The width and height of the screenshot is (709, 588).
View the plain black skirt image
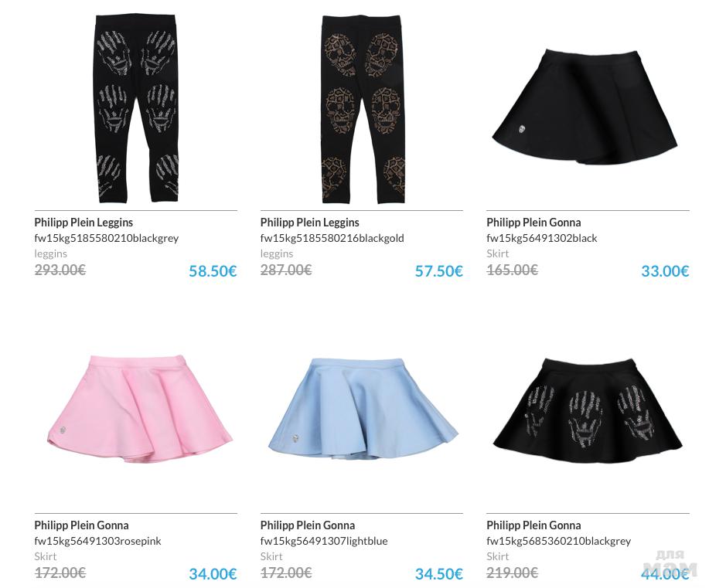coord(585,107)
